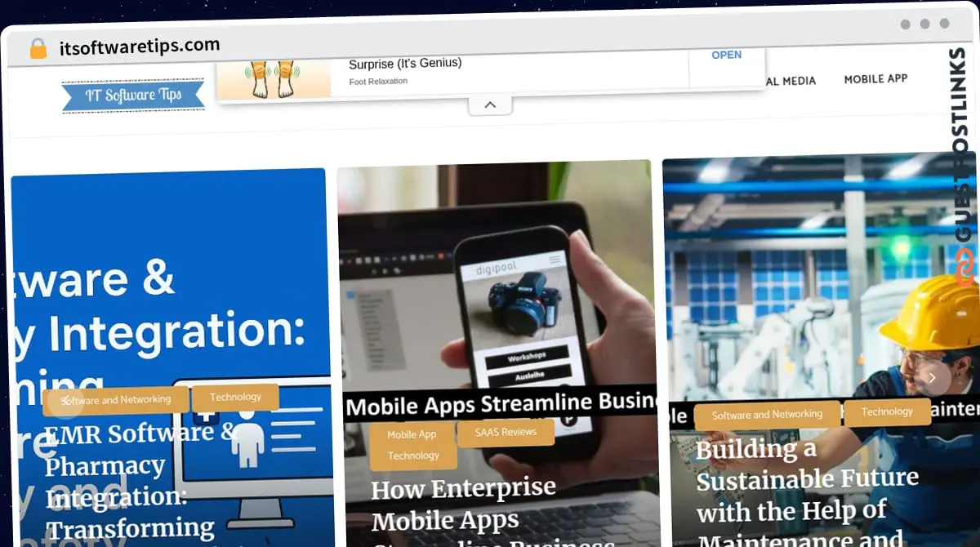Go to previous slide using left arrow
Viewport: 980px width, 547px height.
tap(65, 400)
